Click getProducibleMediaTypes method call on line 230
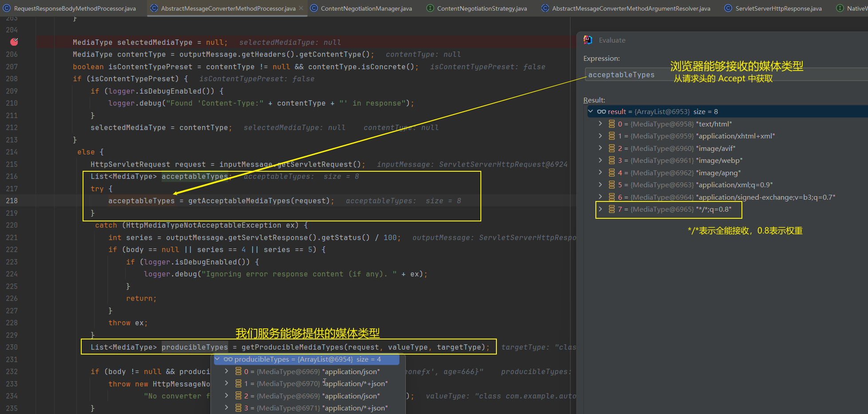The width and height of the screenshot is (868, 414). pos(293,347)
